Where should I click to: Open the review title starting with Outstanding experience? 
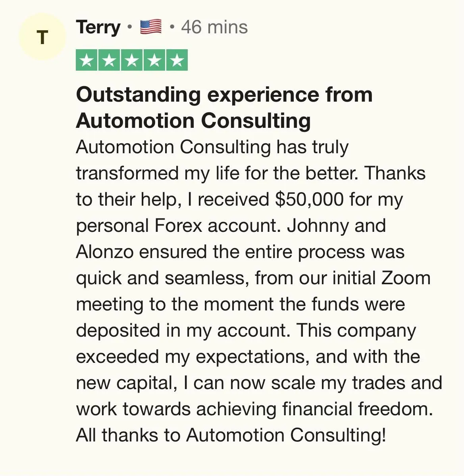[x=224, y=108]
